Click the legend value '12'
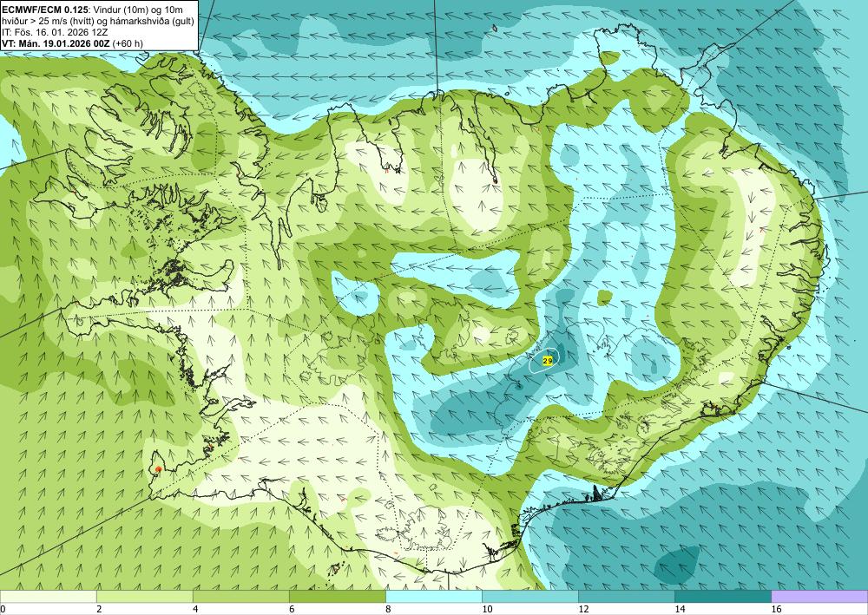This screenshot has width=868, height=615. (583, 609)
